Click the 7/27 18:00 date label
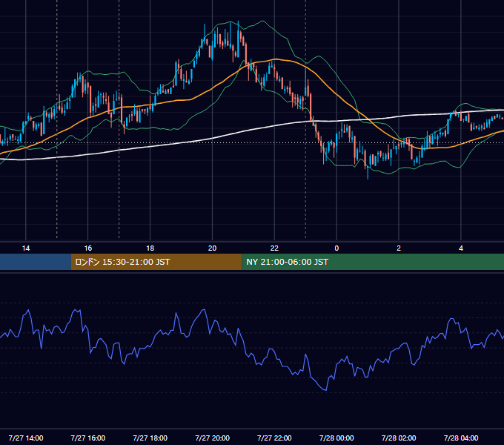This screenshot has height=445, width=504. click(x=150, y=438)
